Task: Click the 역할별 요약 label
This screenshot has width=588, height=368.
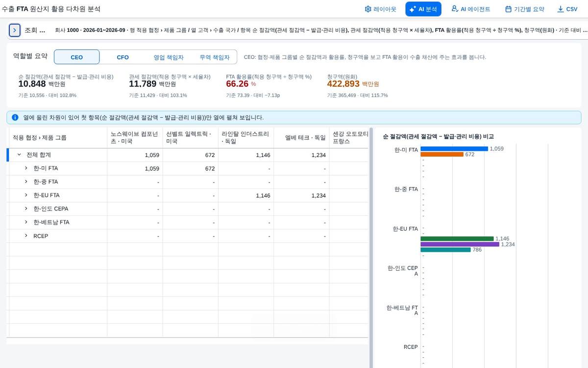Action: coord(30,56)
